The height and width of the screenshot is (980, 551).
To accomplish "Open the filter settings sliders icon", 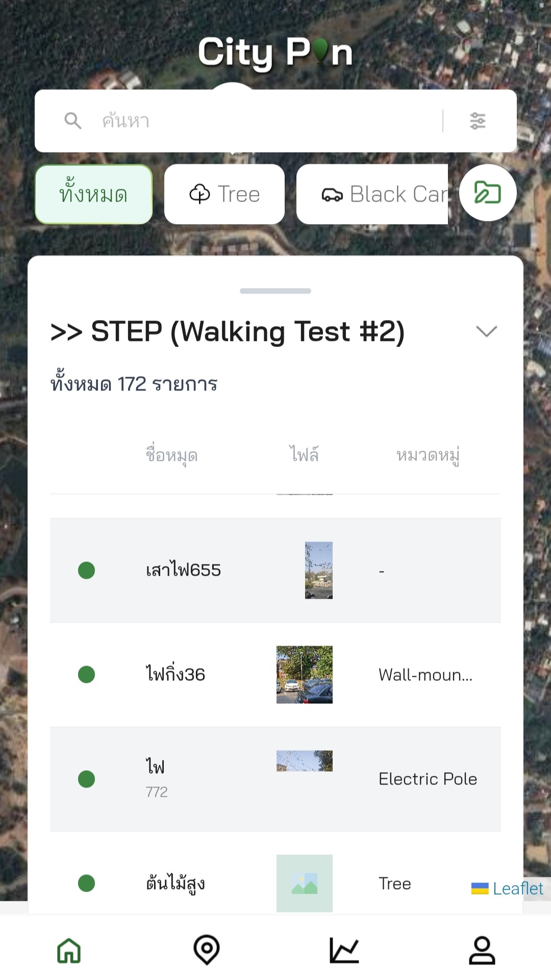I will [478, 121].
